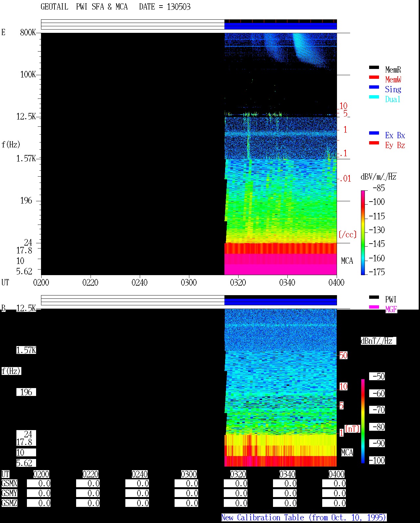Select the blue Sing legend swatch

tap(374, 87)
